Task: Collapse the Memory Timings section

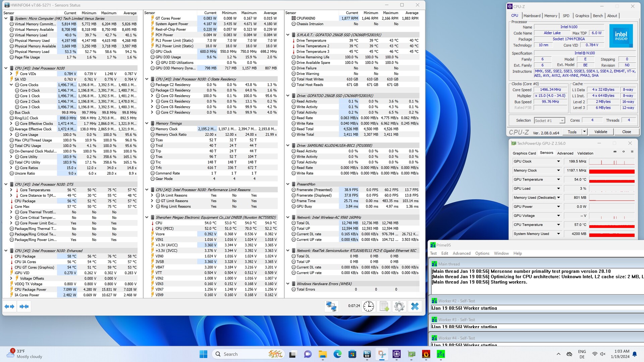Action: click(147, 123)
